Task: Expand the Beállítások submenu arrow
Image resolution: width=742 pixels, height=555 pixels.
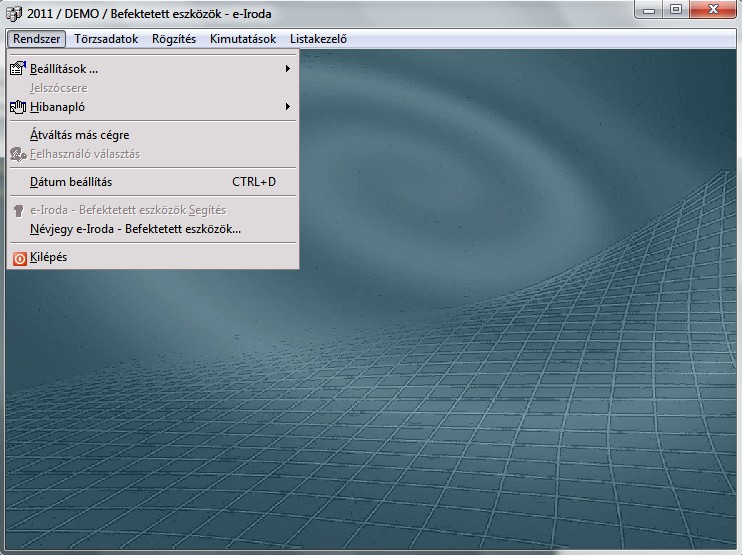Action: [287, 69]
